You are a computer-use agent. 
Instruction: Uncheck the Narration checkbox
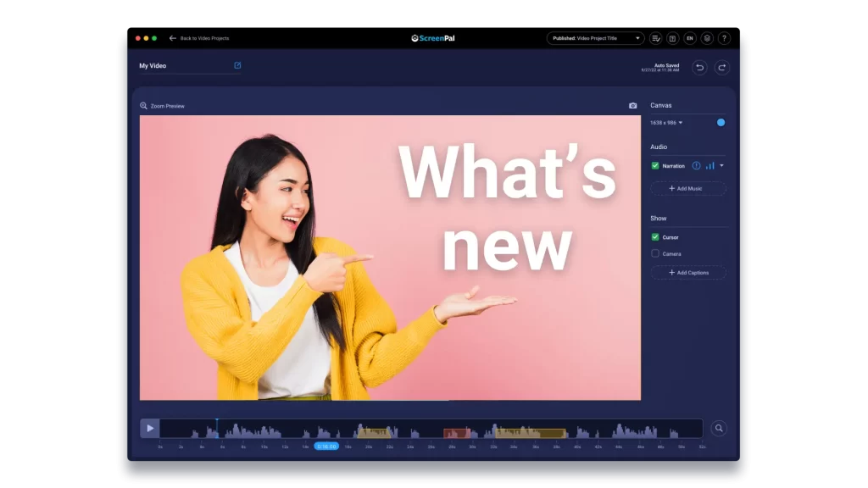[x=655, y=165]
